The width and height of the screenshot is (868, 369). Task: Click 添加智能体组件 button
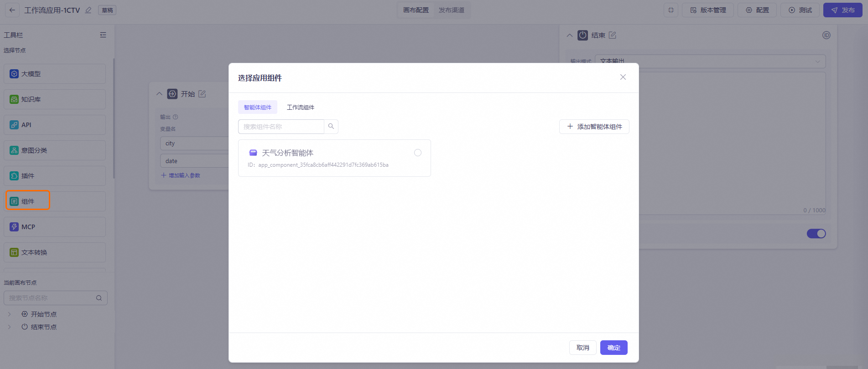pyautogui.click(x=594, y=127)
